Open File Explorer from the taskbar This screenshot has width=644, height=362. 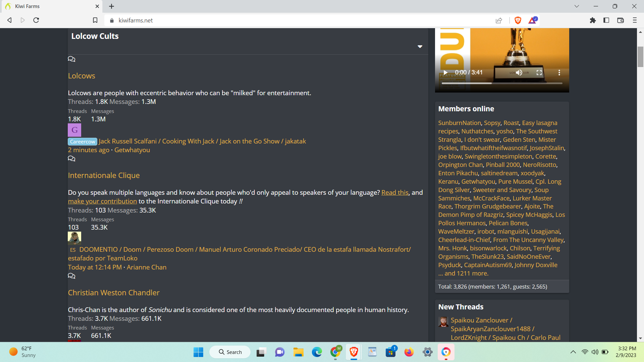tap(298, 352)
